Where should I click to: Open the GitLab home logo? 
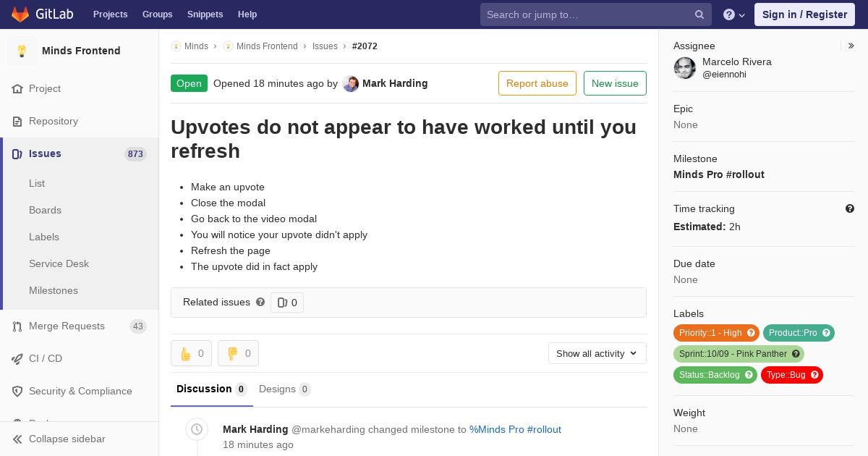point(42,14)
